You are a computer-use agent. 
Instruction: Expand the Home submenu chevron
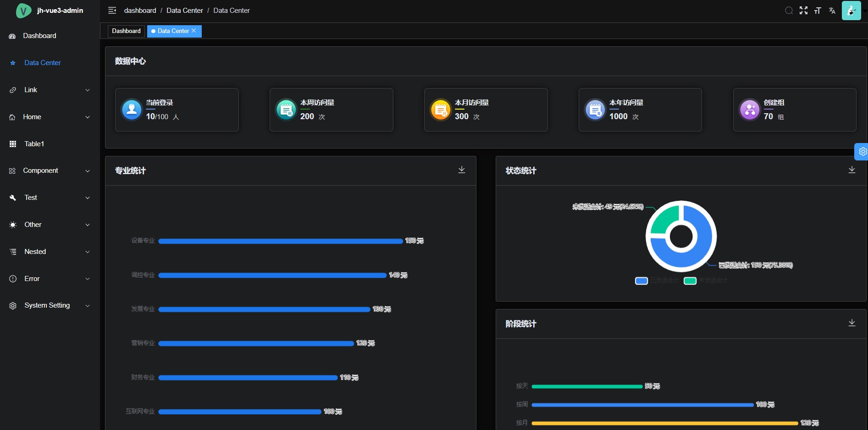pos(88,117)
